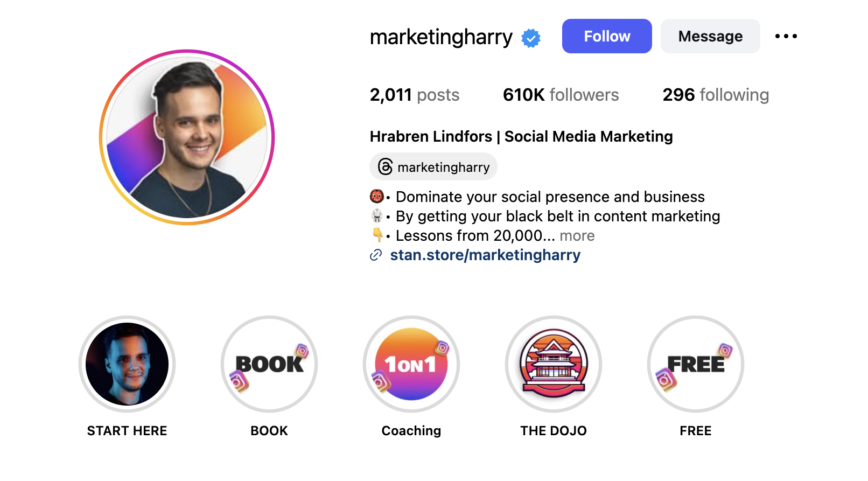Open the BOOK story highlight circle
This screenshot has height=481, width=868.
pyautogui.click(x=269, y=364)
